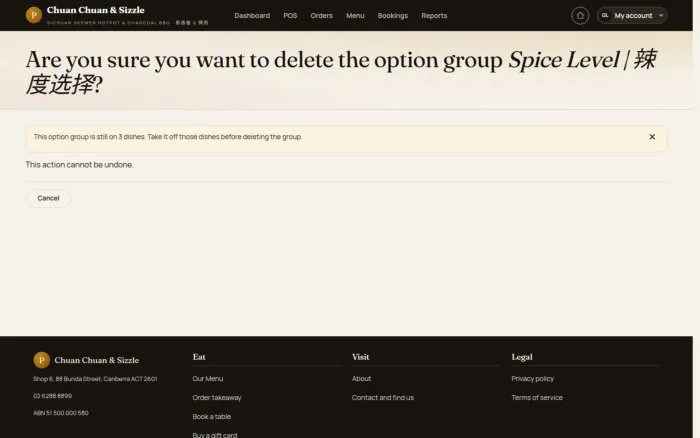Open Order takeaway footer link

pos(217,397)
